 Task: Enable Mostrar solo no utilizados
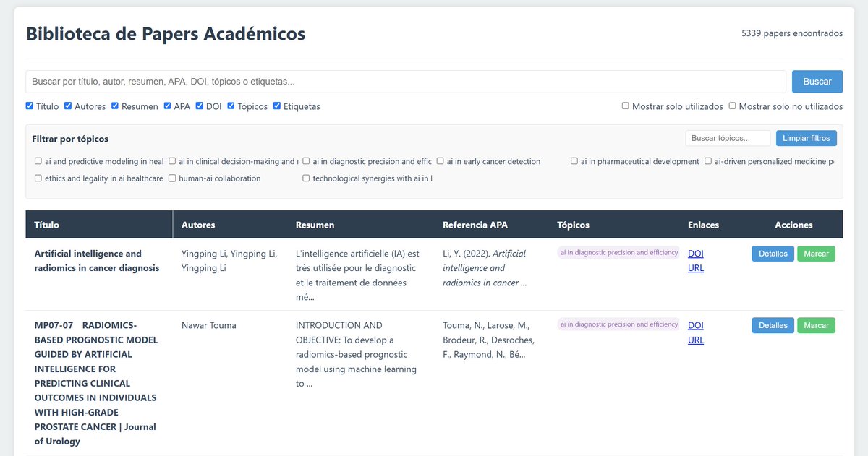pyautogui.click(x=731, y=106)
